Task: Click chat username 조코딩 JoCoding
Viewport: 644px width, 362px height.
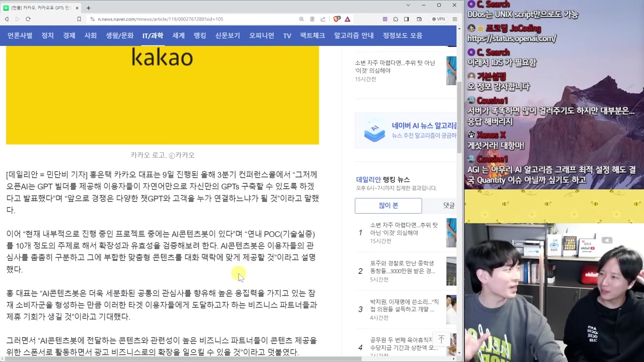Action: tap(513, 28)
